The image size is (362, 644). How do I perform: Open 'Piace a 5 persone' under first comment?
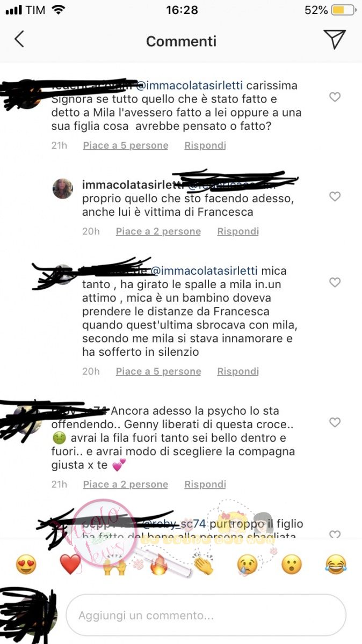126,145
